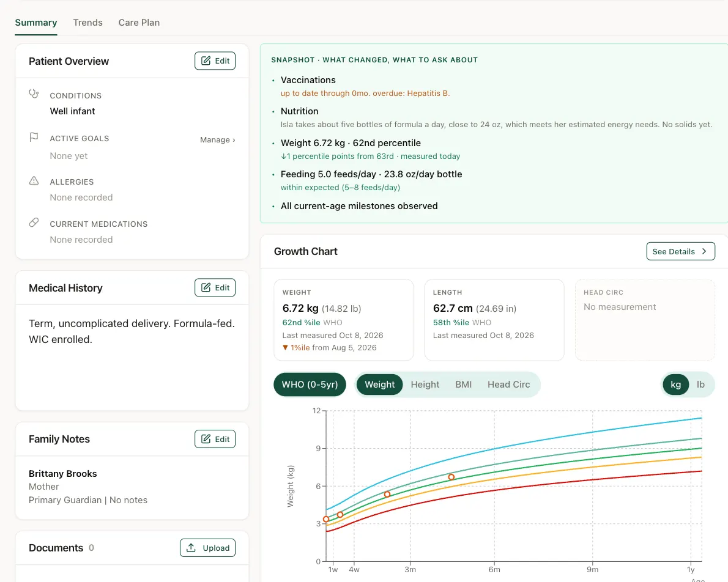This screenshot has width=728, height=582.
Task: Select the BMI chart metric
Action: tap(463, 385)
